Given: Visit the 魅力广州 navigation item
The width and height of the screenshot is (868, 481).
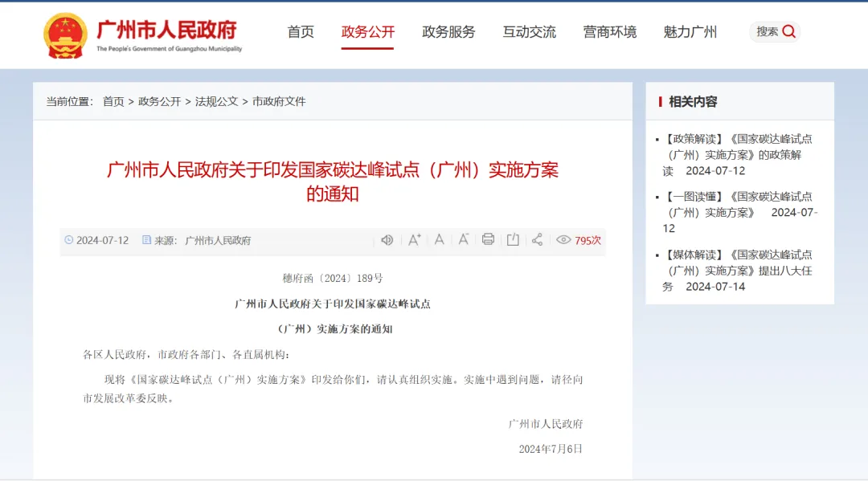Looking at the screenshot, I should (690, 32).
